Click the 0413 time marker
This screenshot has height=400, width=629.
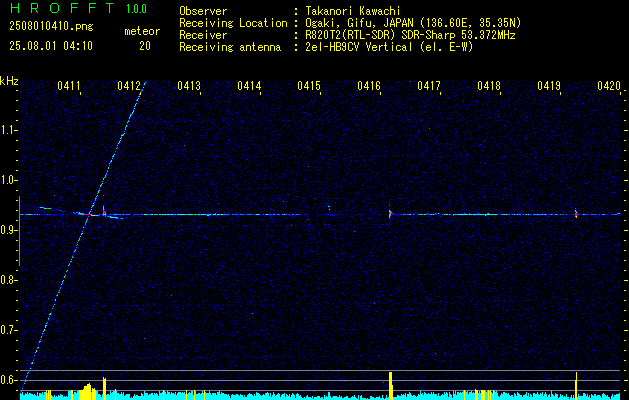coord(189,86)
